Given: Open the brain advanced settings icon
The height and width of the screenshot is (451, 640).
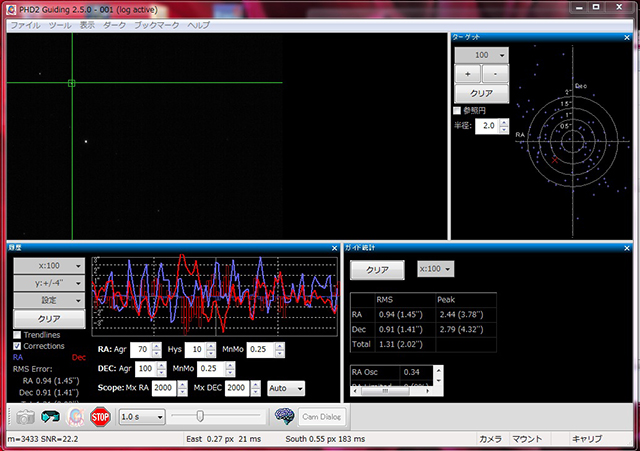Looking at the screenshot, I should [x=284, y=416].
